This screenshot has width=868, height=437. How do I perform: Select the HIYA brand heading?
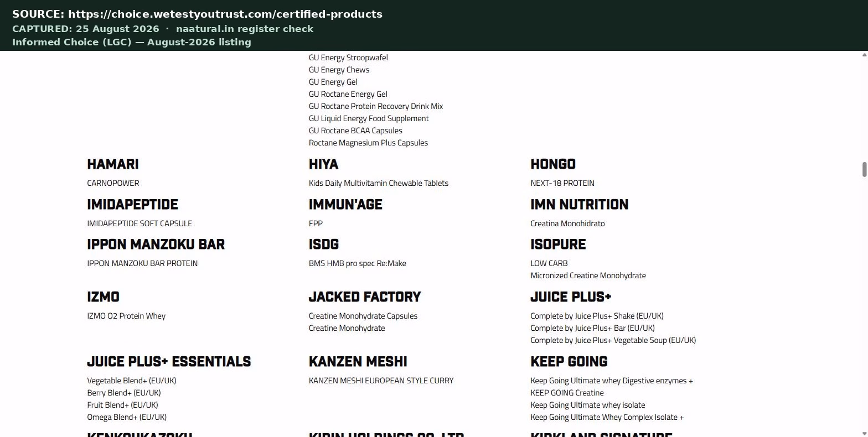(323, 164)
